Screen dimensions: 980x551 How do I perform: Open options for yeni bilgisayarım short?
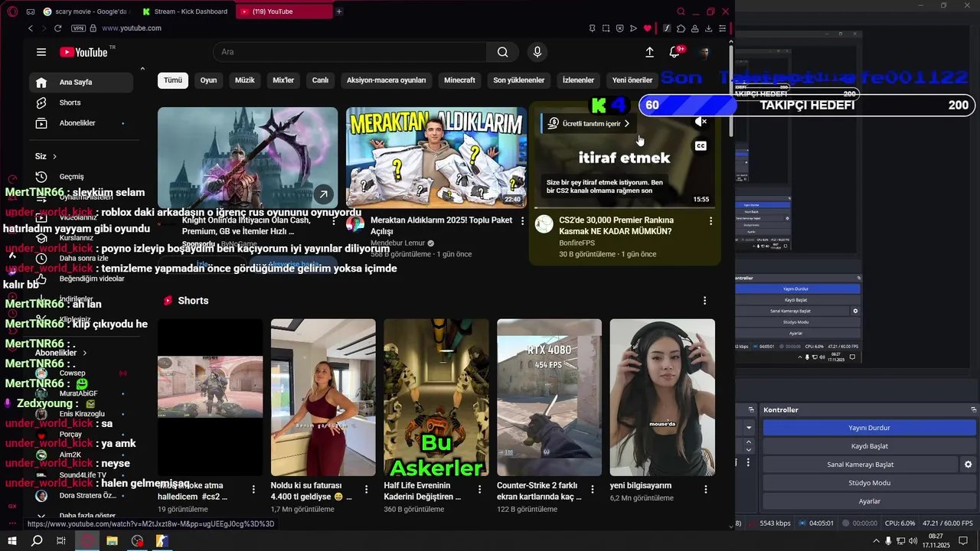(x=705, y=489)
